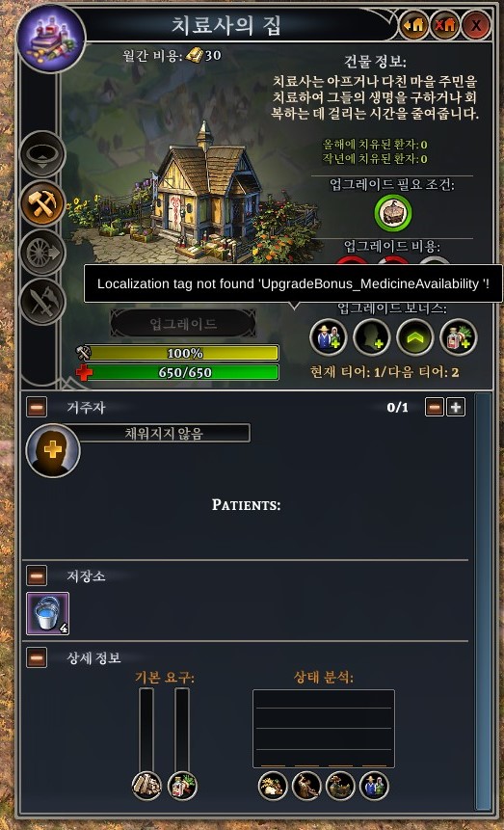Screen dimensions: 504x830
Task: Open the crossed sword and axe tab
Action: pos(42,303)
